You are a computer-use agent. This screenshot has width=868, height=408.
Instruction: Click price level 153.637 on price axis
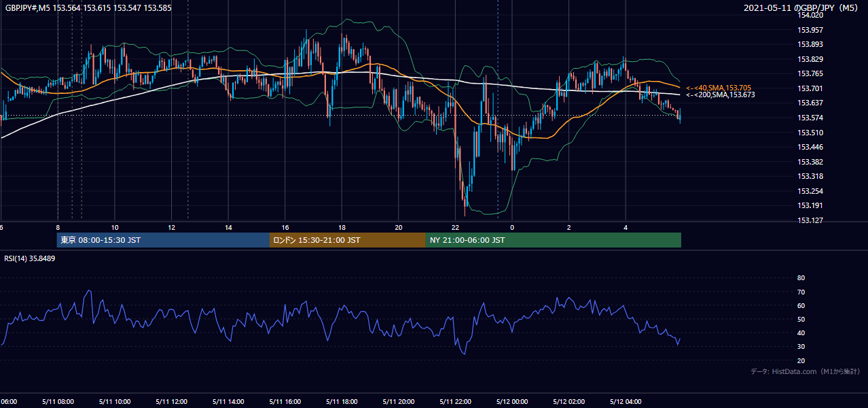pos(810,103)
